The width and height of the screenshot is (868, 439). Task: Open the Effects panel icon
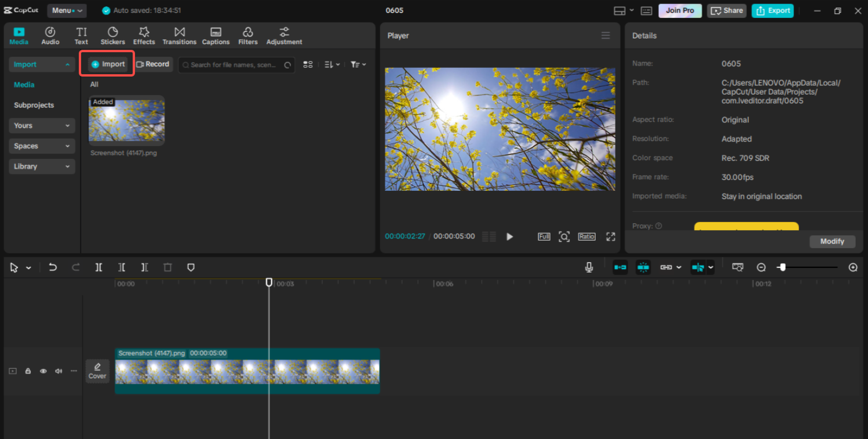(x=144, y=35)
